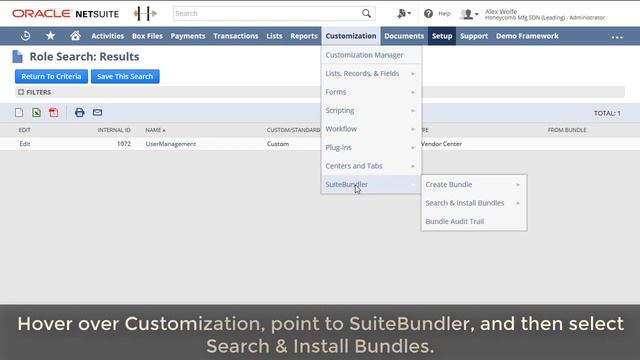Click the Help link text
Viewport: 640px width, 360px height.
(444, 13)
